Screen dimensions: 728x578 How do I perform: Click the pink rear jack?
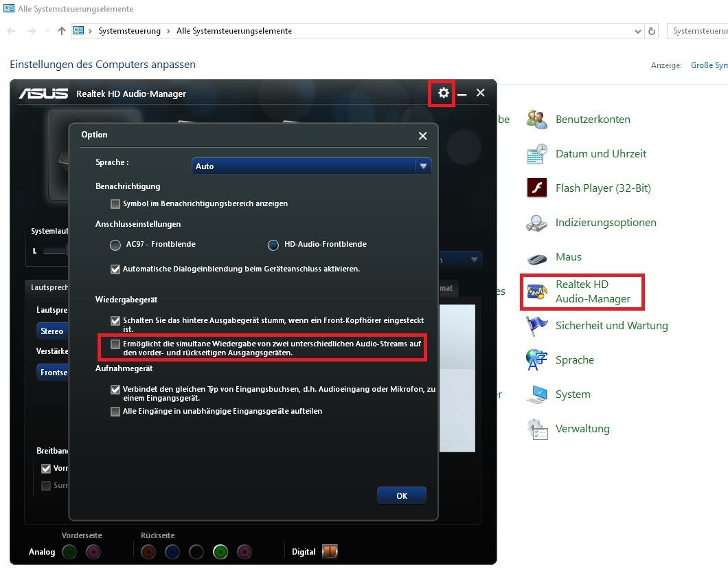[244, 552]
